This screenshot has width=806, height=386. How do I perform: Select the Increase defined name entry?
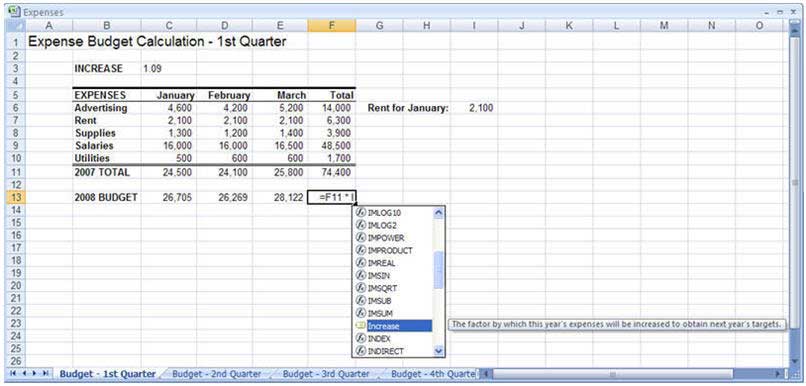pos(394,326)
